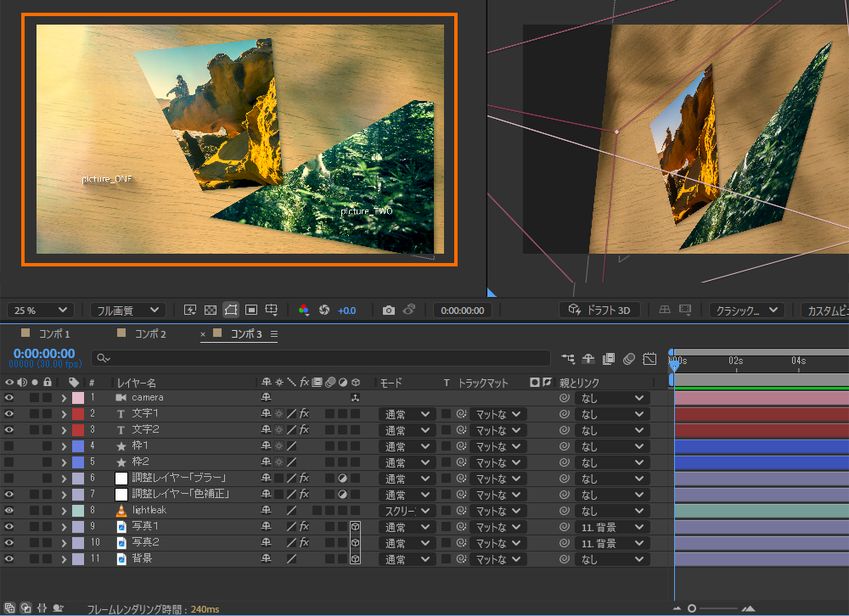Open the blend mode dropdown for lightleak
Screen dimensions: 849x616
tap(406, 511)
